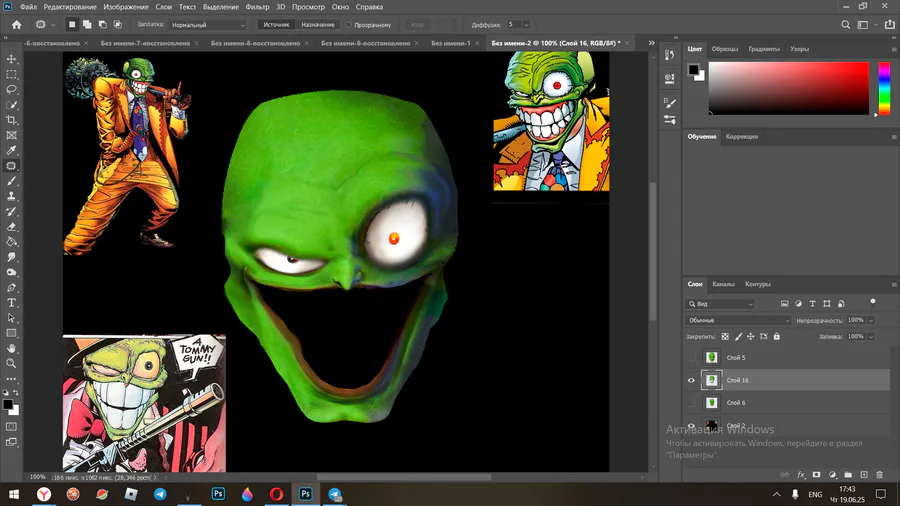Image resolution: width=900 pixels, height=506 pixels.
Task: Select the Zoom magnifier tool
Action: click(x=11, y=363)
